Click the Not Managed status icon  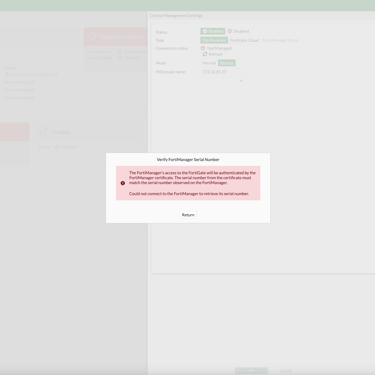[x=203, y=48]
